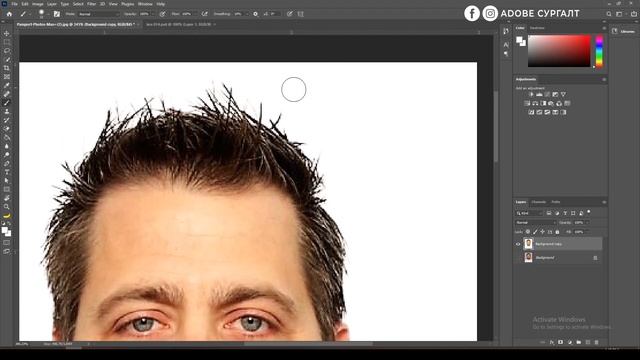Add a layer style with fx icon
Viewport: 640px width, 360px height.
tap(552, 342)
